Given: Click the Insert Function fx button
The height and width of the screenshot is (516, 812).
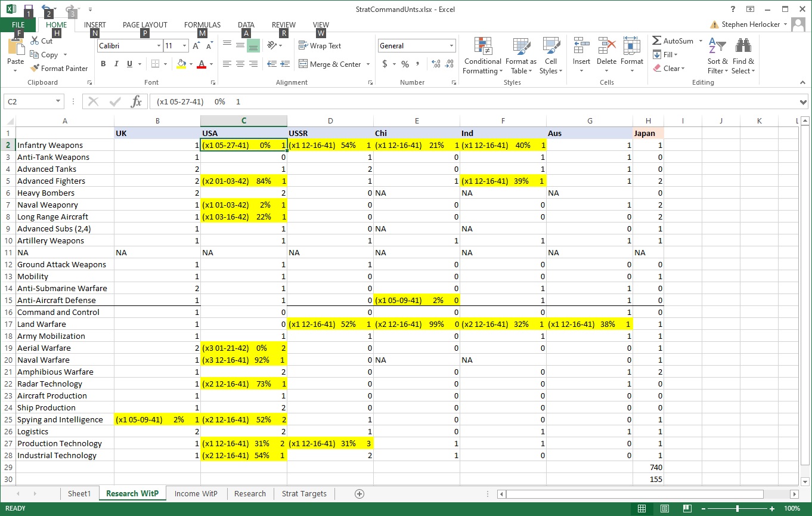Looking at the screenshot, I should click(137, 102).
